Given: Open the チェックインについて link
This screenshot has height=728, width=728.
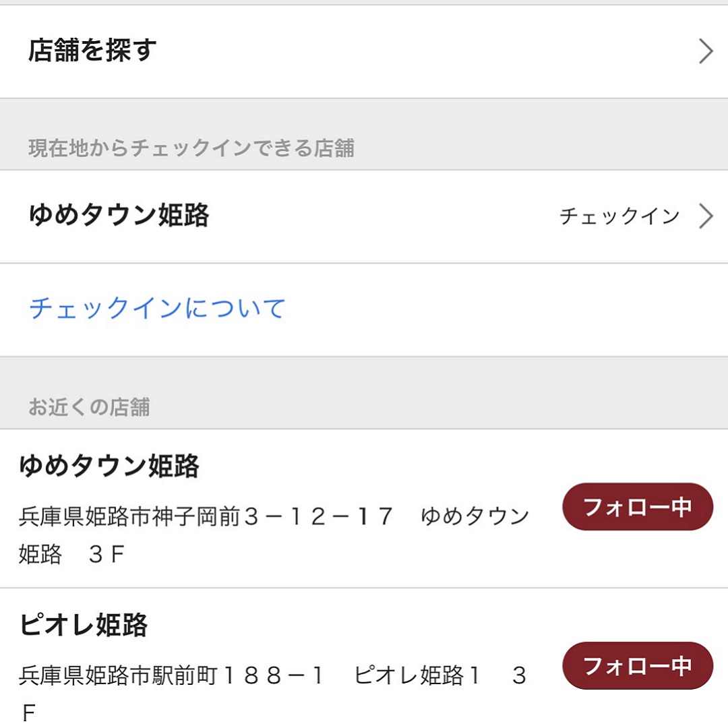Looking at the screenshot, I should pyautogui.click(x=157, y=308).
